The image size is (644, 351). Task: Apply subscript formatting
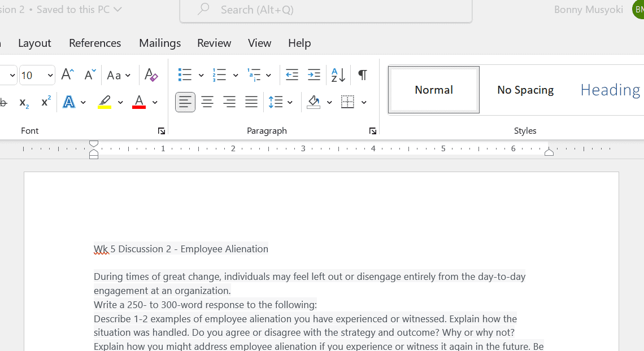pyautogui.click(x=24, y=102)
